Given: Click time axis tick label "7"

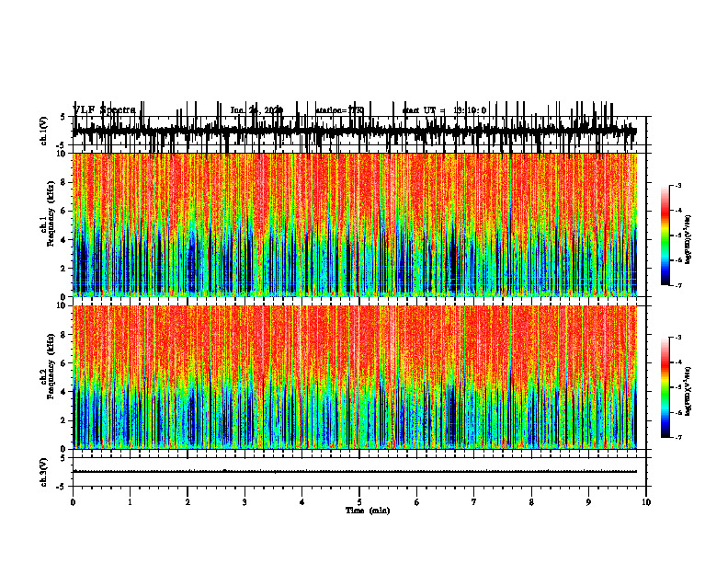Looking at the screenshot, I should tap(474, 502).
